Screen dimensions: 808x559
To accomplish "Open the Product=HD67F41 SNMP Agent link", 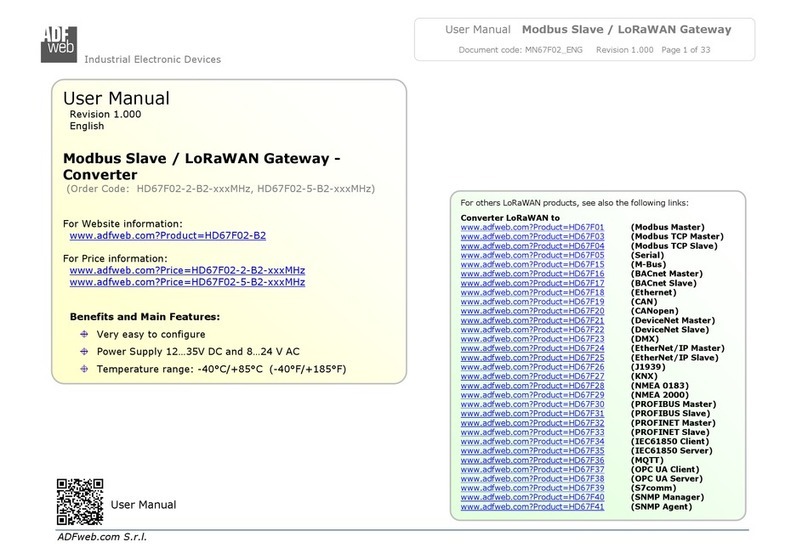I will click(532, 507).
